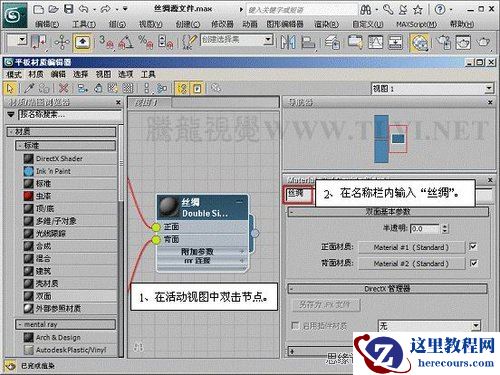Screen dimensions: 500x375
Task: Choose the arrow Select tool in material editor toolbar
Action: click(x=10, y=88)
